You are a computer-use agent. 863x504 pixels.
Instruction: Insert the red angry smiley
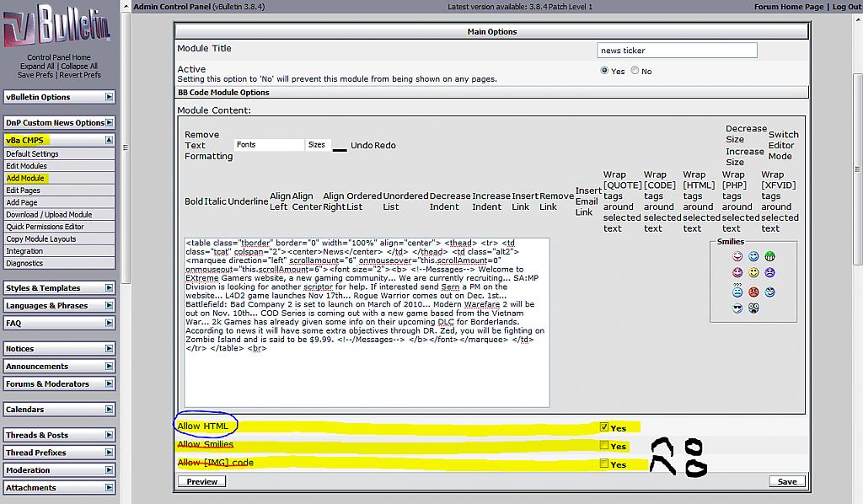[x=753, y=292]
